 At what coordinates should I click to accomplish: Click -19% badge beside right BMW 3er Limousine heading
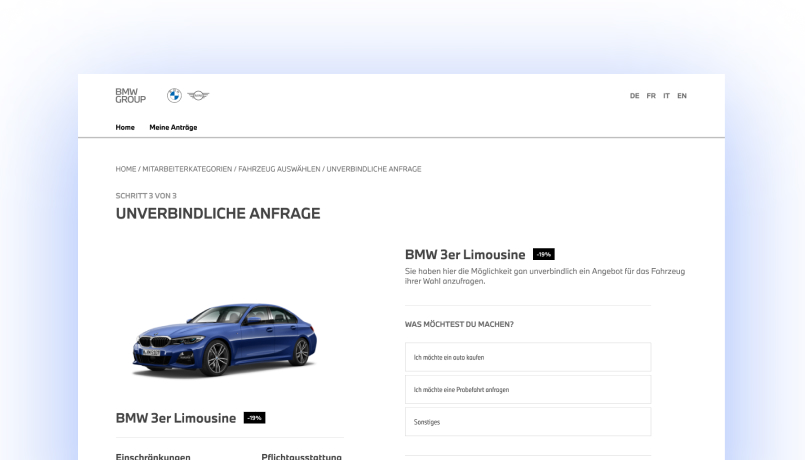544,254
